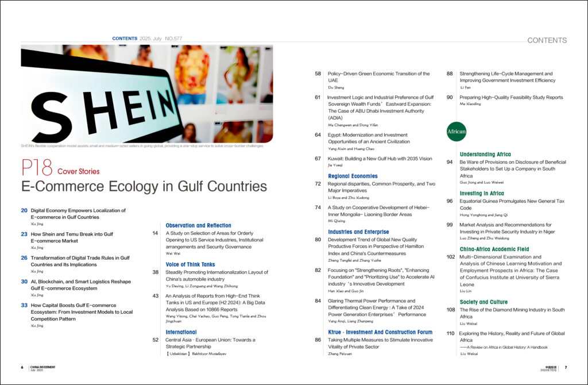Click the Society and Culture heading

click(483, 302)
